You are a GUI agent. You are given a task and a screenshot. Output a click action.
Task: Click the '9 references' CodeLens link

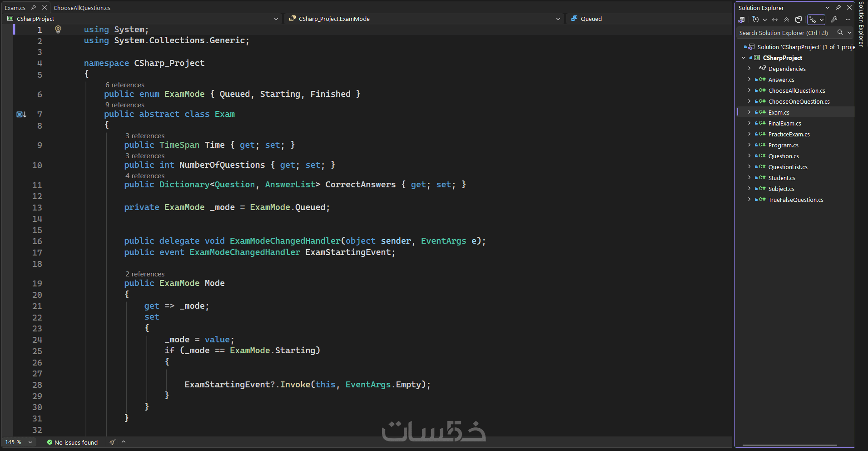coord(125,105)
